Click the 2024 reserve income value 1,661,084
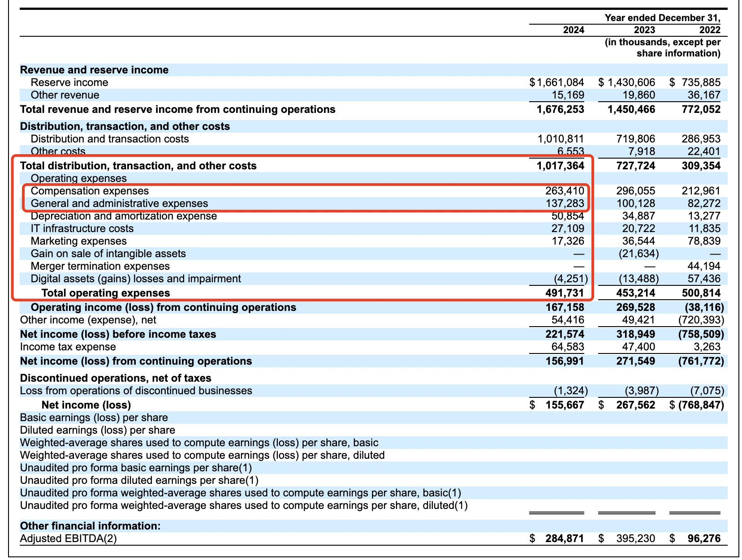Screen dimensions: 742x560 point(560,82)
